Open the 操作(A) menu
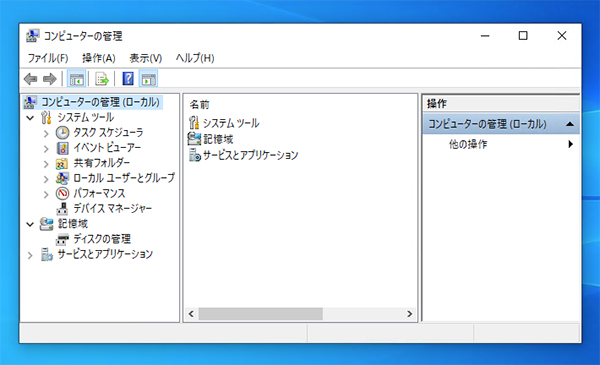 [99, 58]
